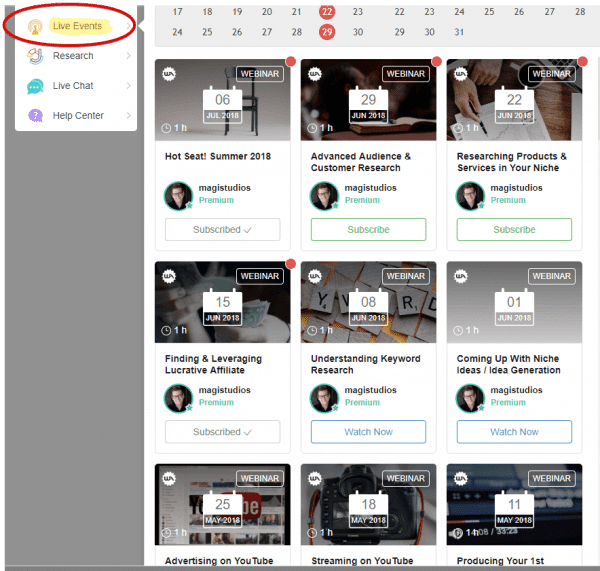
Task: Select date 31 in the right calendar
Action: point(459,32)
